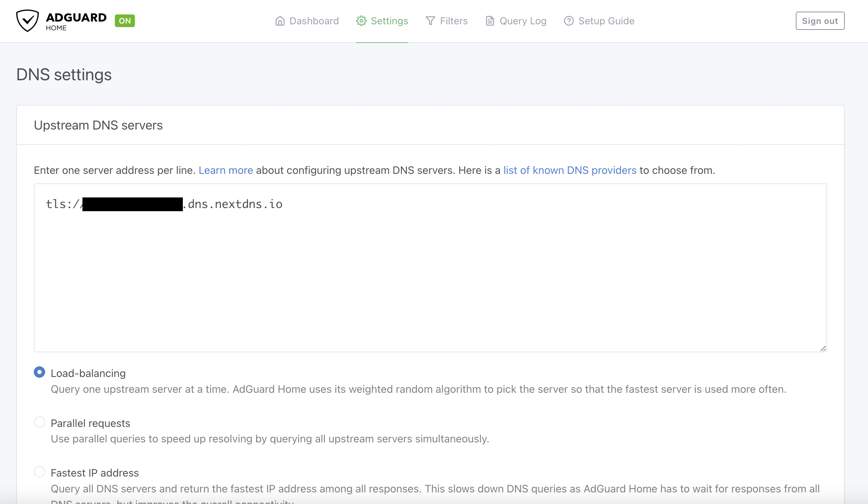
Task: Select the Load-balancing radio button
Action: [38, 372]
